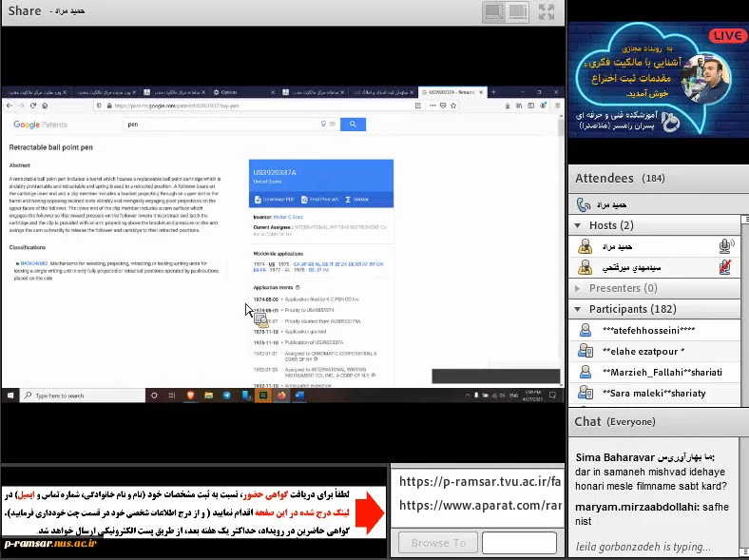Open Brave browser from shared taskbar
The image size is (749, 560).
tap(190, 396)
